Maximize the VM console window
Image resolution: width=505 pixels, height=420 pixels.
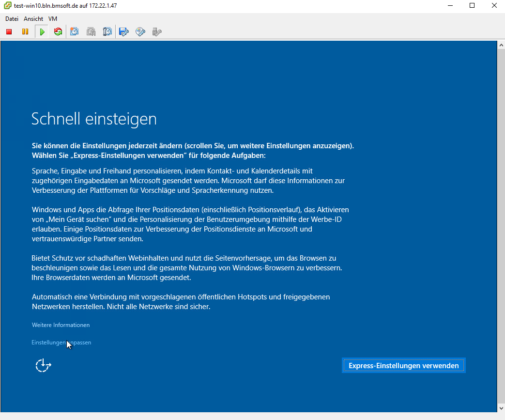pos(472,5)
